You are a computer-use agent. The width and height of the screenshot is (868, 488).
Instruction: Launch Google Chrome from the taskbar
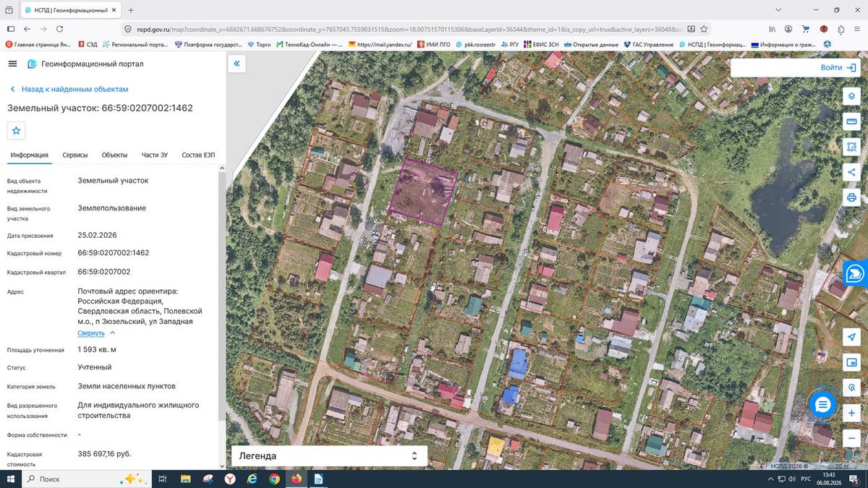(x=274, y=479)
